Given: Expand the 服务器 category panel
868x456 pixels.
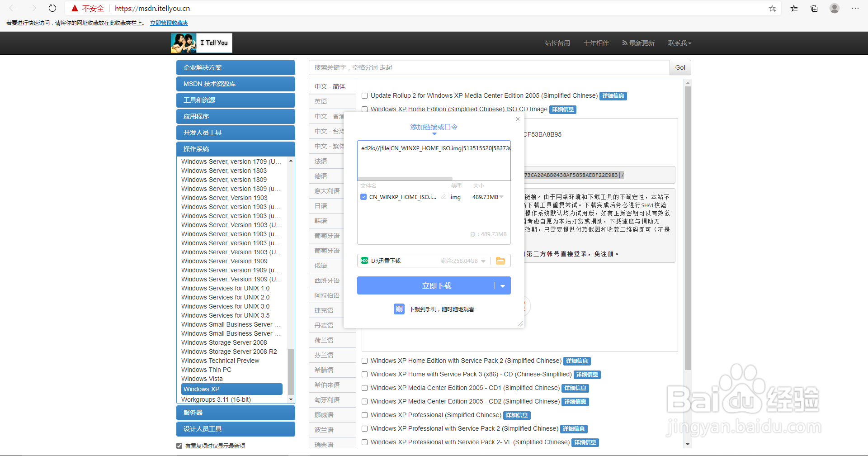Looking at the screenshot, I should [x=236, y=413].
